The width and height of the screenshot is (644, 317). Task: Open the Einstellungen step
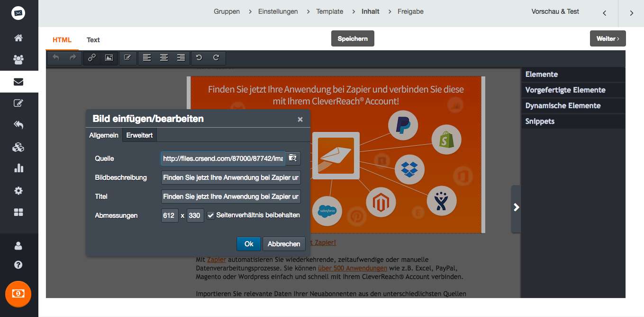[x=278, y=11]
